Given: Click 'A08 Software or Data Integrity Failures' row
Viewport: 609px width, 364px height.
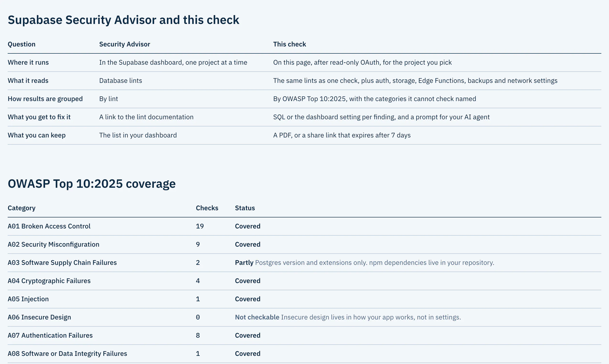Looking at the screenshot, I should pos(304,353).
